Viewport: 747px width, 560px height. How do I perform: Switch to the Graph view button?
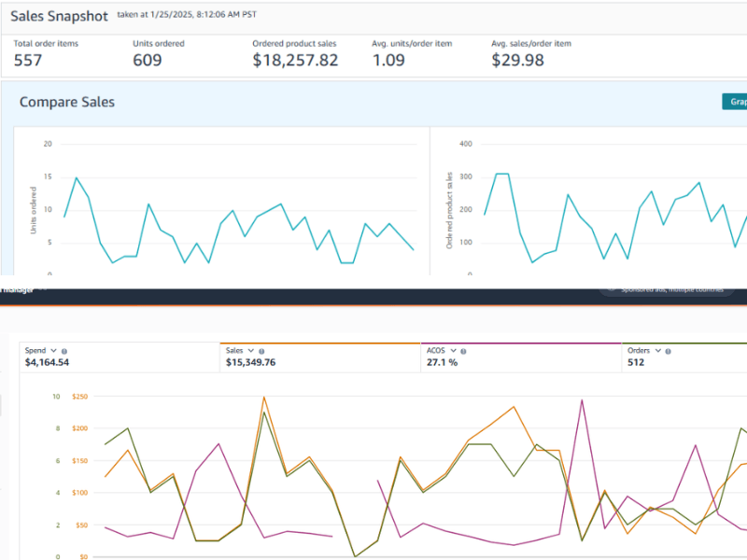(734, 102)
